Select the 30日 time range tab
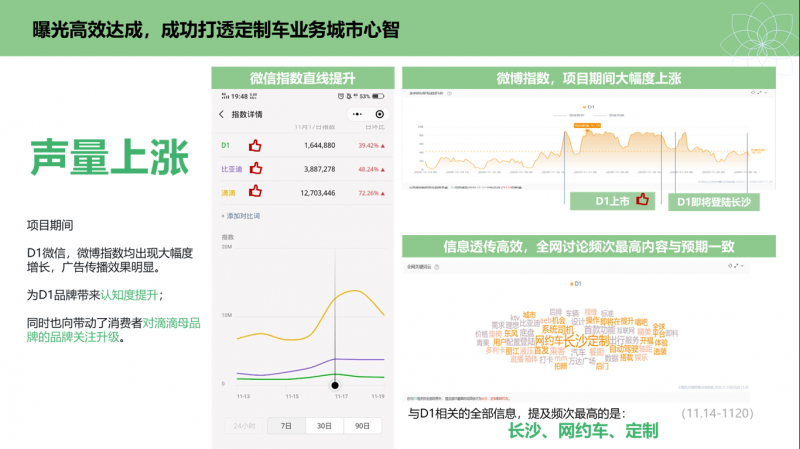800x449 pixels. (x=324, y=426)
